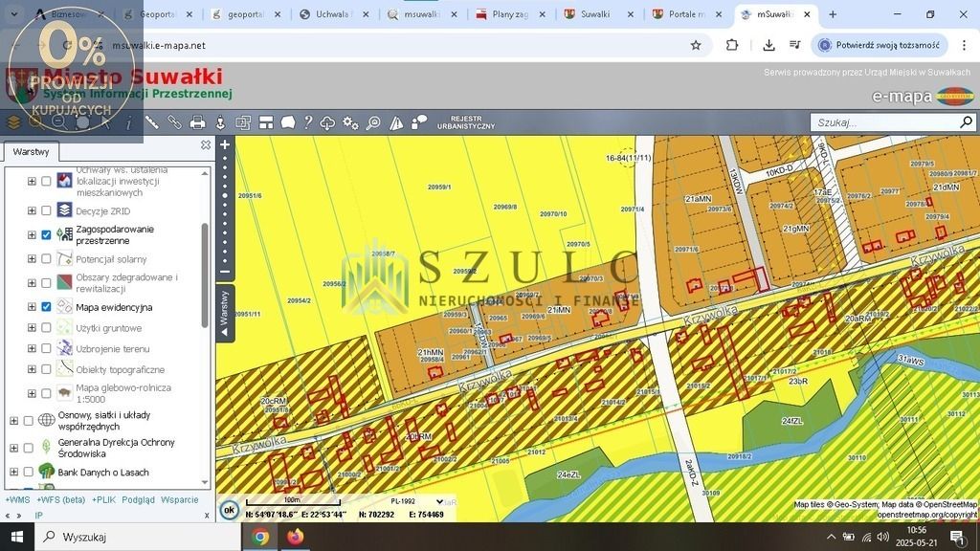
Task: Select the distance measurement ruler tool
Action: point(152,122)
